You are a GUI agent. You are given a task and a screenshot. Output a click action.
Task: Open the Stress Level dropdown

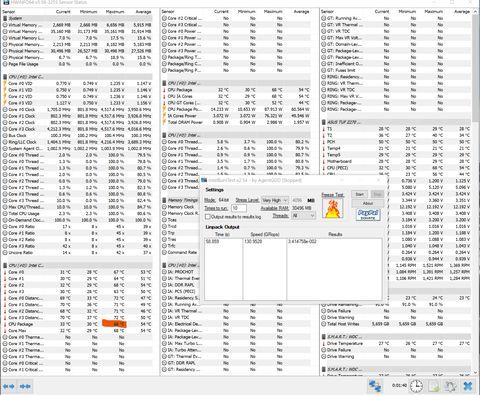275,200
